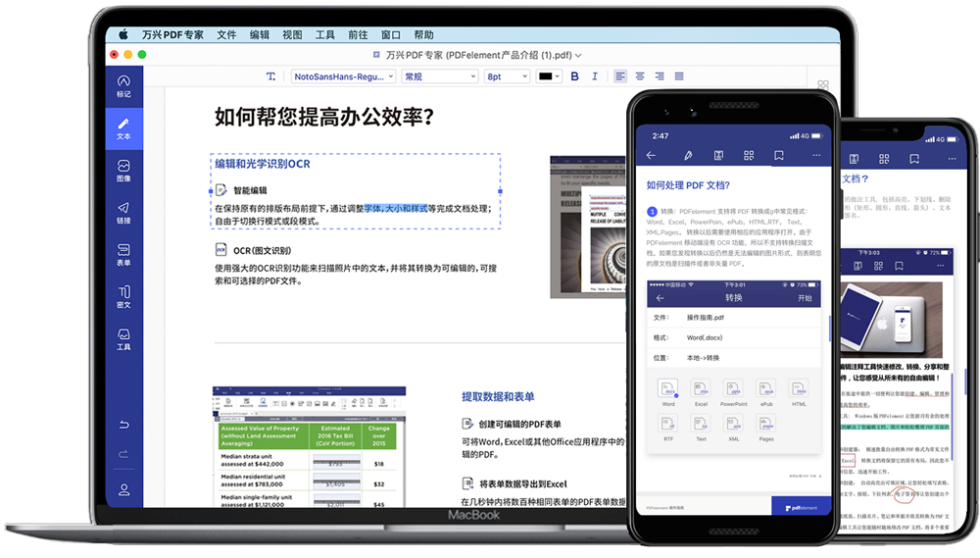Tap the bookmark icon on rear phone toolbar

point(914,159)
